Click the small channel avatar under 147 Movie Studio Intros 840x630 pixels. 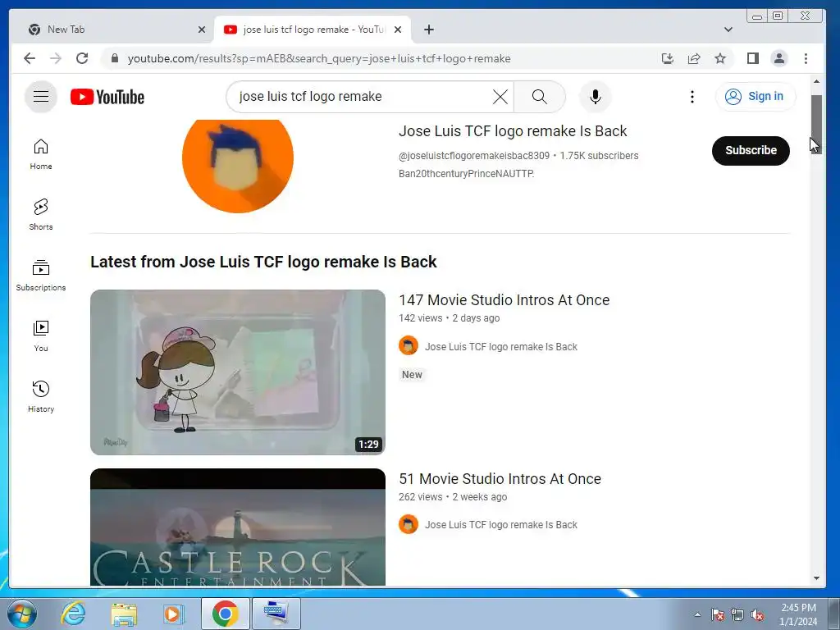[x=409, y=345]
